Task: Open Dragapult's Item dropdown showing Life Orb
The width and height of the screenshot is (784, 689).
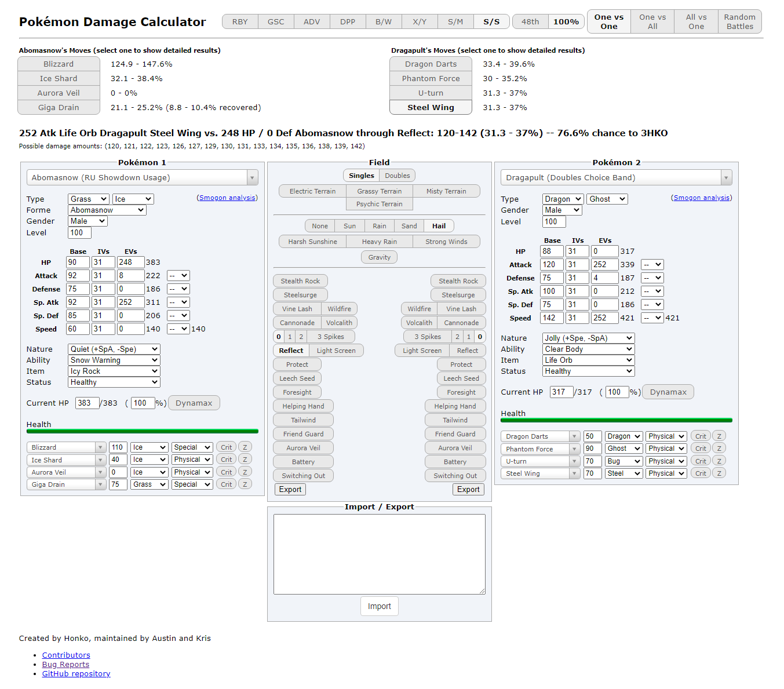Action: 589,360
